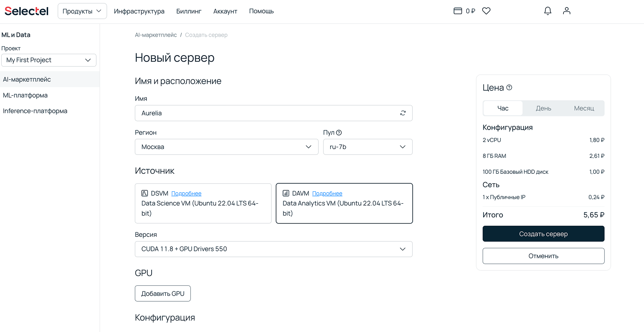The height and width of the screenshot is (332, 644).
Task: Select the DAVM Data Analytics VM source
Action: pos(344,203)
